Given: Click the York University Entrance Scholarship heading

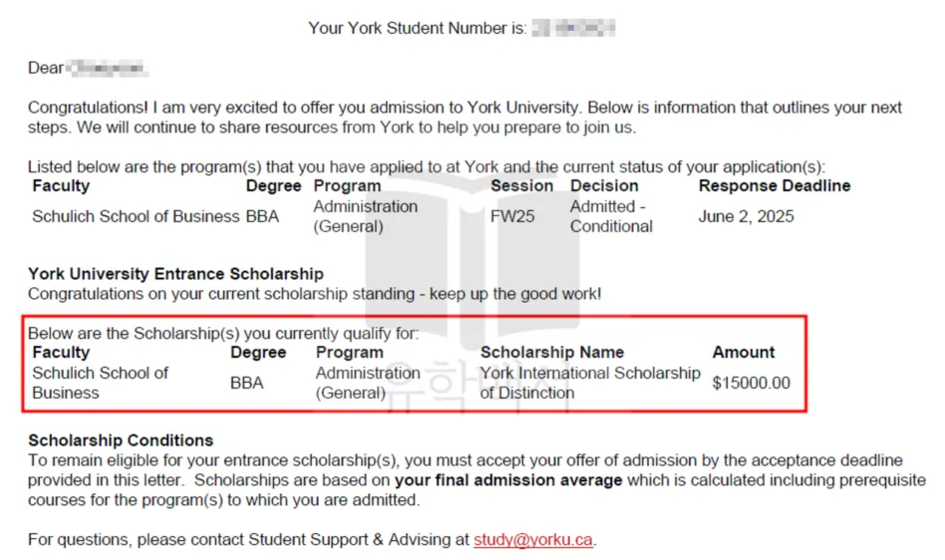Looking at the screenshot, I should (175, 274).
